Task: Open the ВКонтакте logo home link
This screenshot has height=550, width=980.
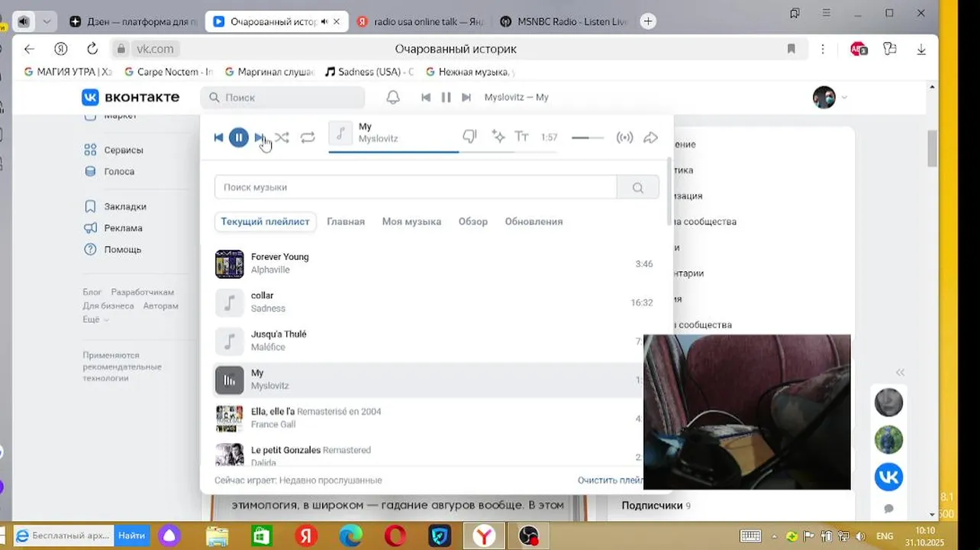Action: [131, 97]
